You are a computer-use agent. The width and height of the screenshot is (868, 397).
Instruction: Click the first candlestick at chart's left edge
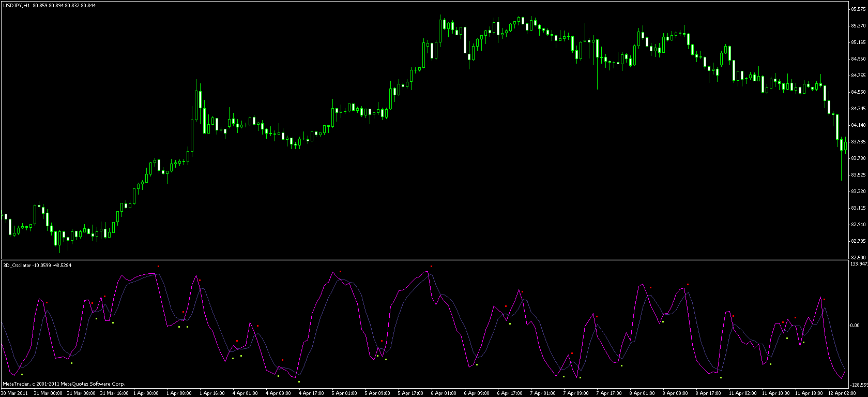point(2,215)
